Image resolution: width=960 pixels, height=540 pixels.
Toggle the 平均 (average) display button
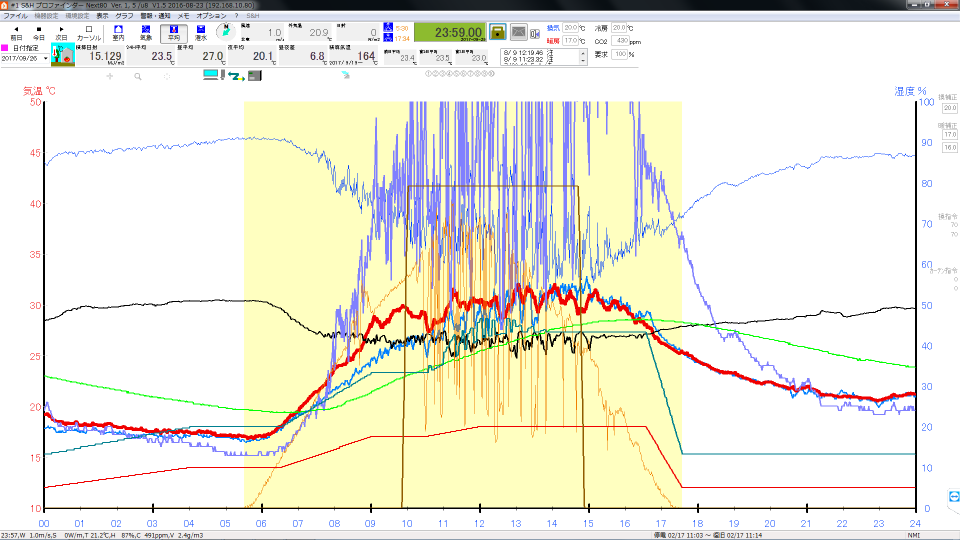click(173, 30)
